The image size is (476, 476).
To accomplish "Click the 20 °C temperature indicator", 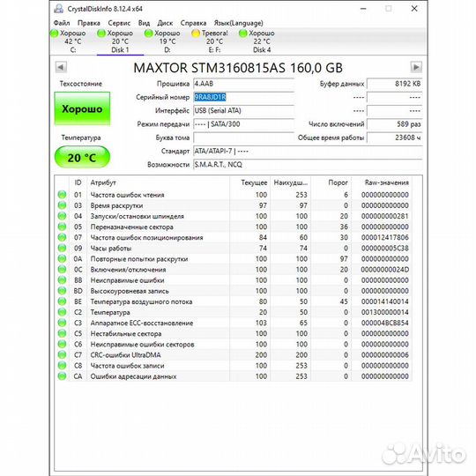I will (82, 157).
